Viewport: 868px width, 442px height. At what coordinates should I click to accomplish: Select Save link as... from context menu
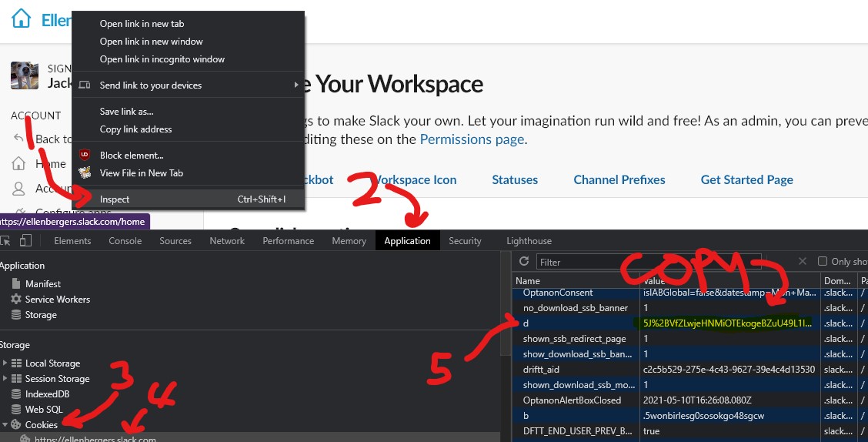coord(127,112)
